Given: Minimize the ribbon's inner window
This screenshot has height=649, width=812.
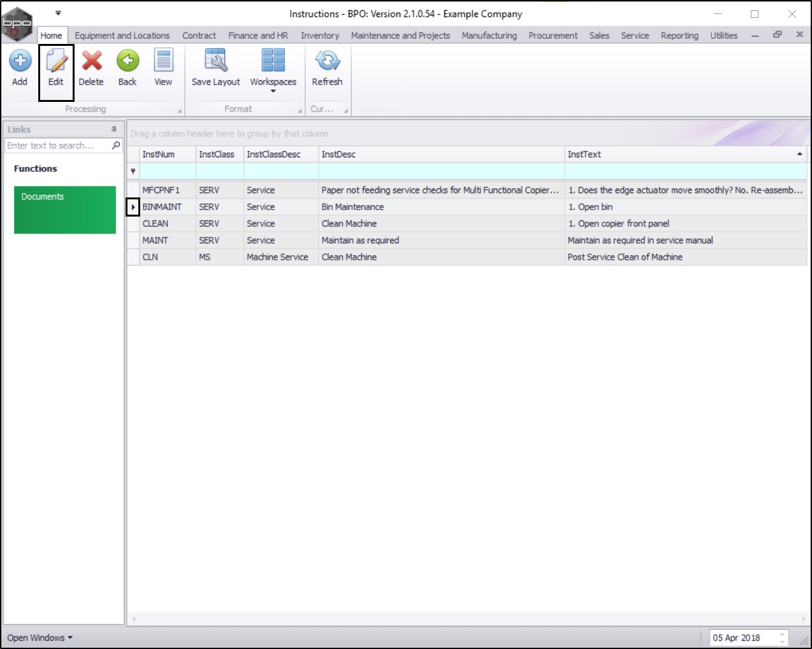Looking at the screenshot, I should 755,36.
